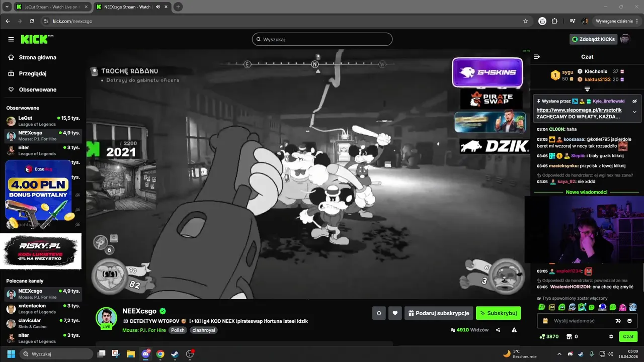The width and height of the screenshot is (644, 362).
Task: Click the Zdobądź KICKs button
Action: [x=593, y=39]
